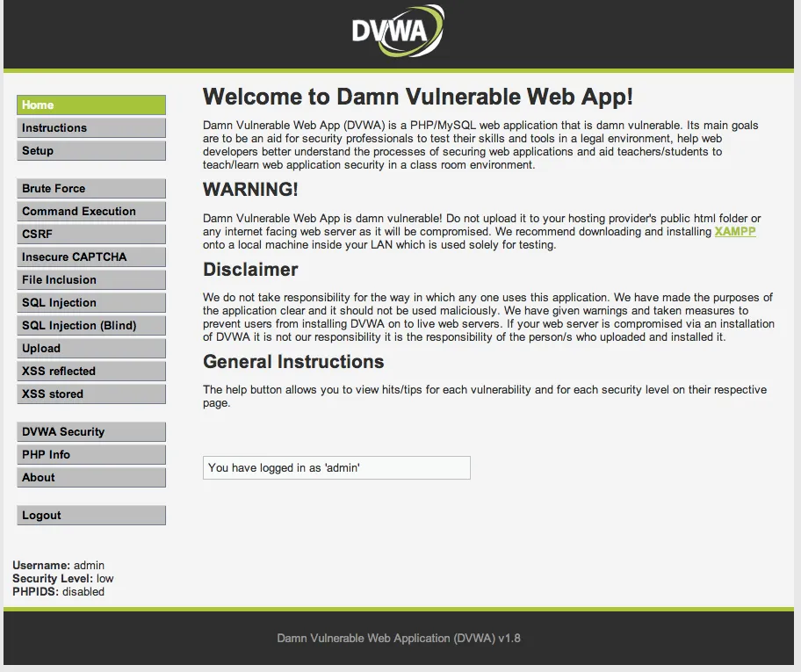View the PHP Info page

click(90, 454)
